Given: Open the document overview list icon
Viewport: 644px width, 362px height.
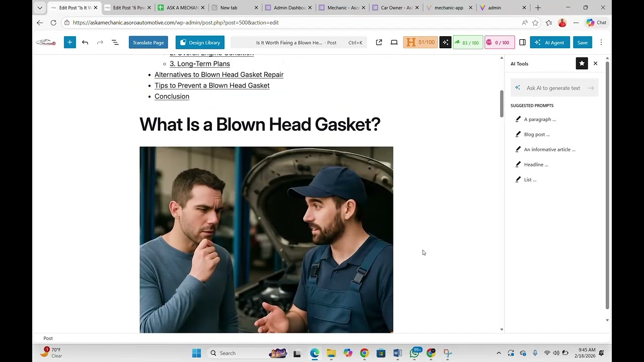Looking at the screenshot, I should tap(115, 43).
